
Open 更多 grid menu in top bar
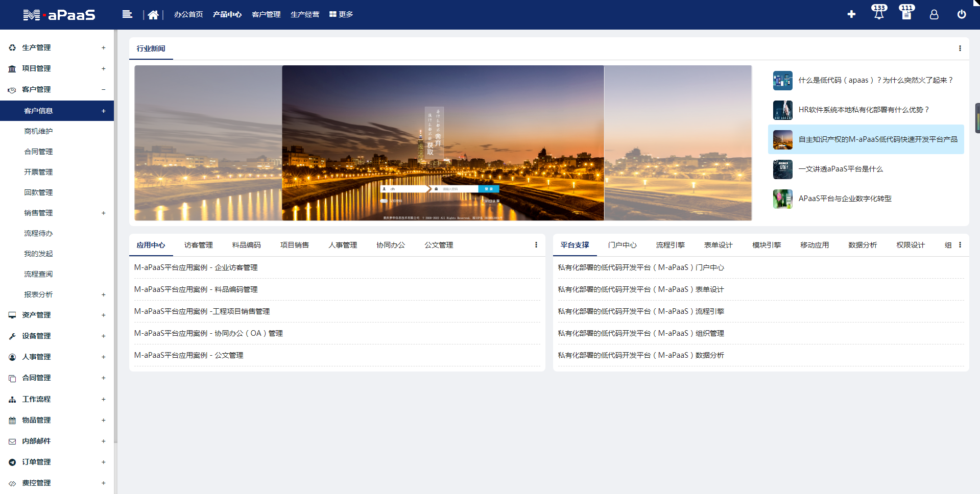(341, 14)
